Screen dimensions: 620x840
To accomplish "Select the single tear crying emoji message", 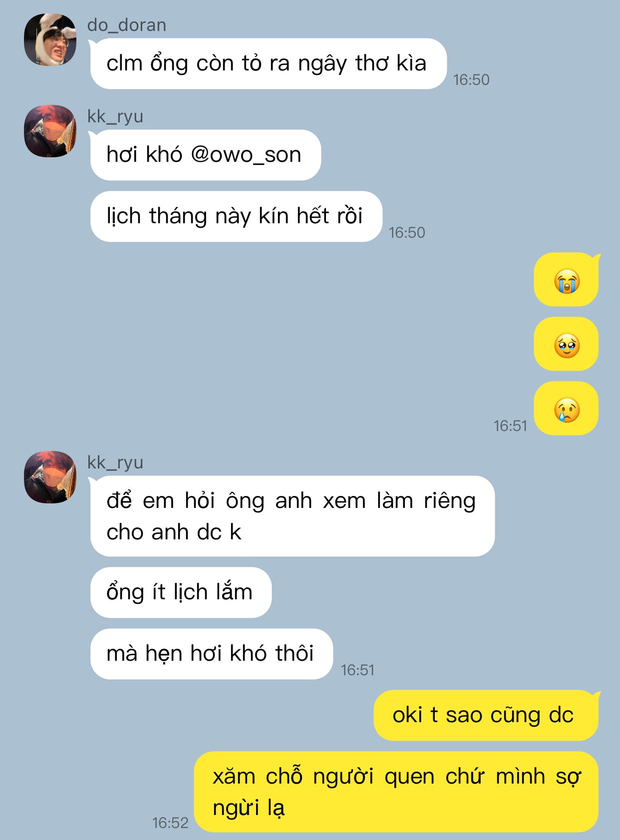I will (566, 409).
